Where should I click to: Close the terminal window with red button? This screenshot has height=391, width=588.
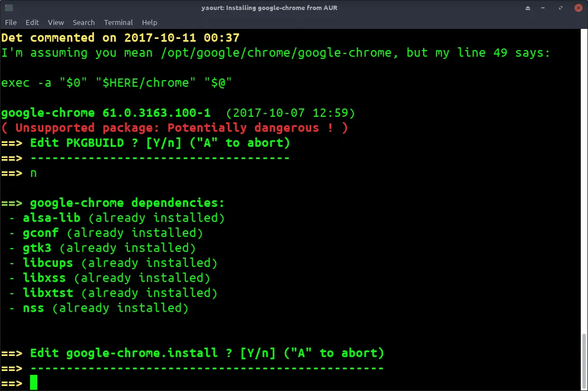[x=578, y=8]
